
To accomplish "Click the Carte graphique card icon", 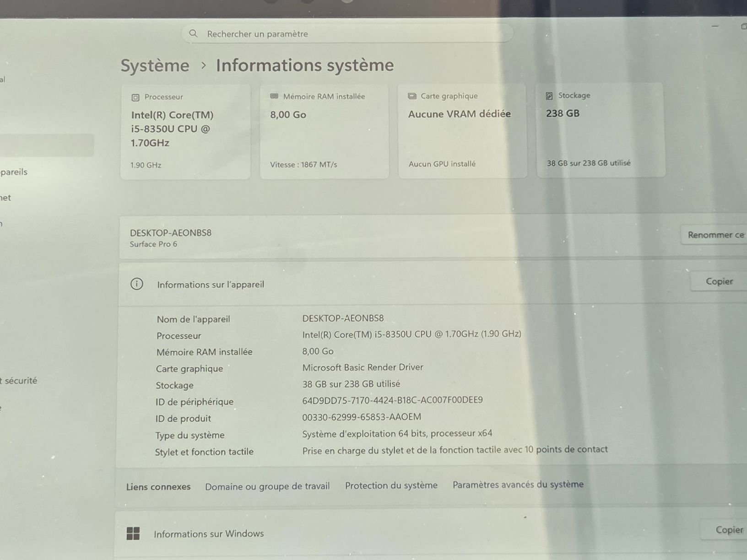I will coord(412,96).
